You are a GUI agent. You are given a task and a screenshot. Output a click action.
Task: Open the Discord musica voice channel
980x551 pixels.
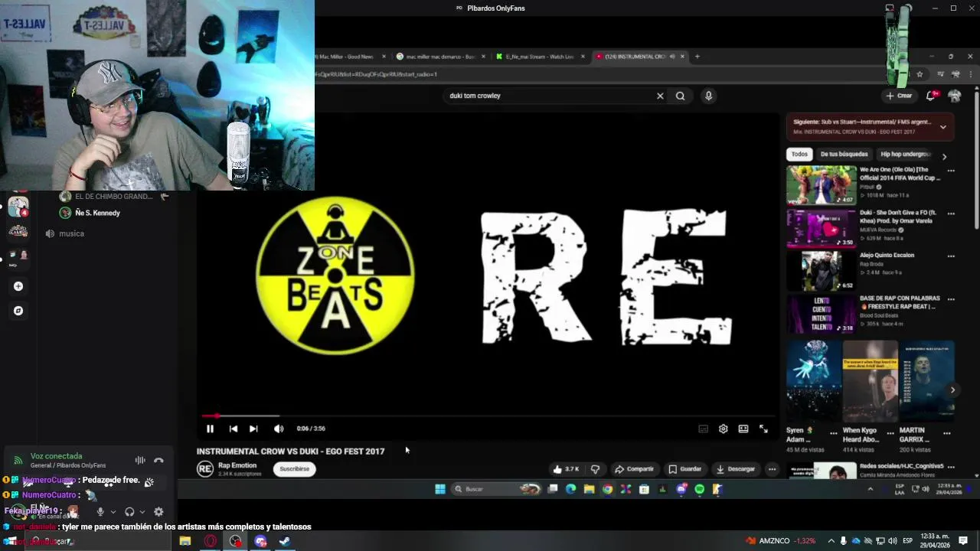point(71,233)
